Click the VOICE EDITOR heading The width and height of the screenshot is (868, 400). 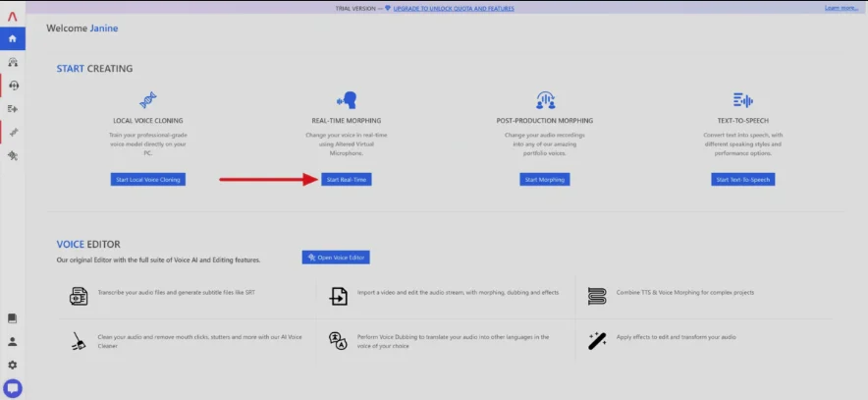click(88, 245)
